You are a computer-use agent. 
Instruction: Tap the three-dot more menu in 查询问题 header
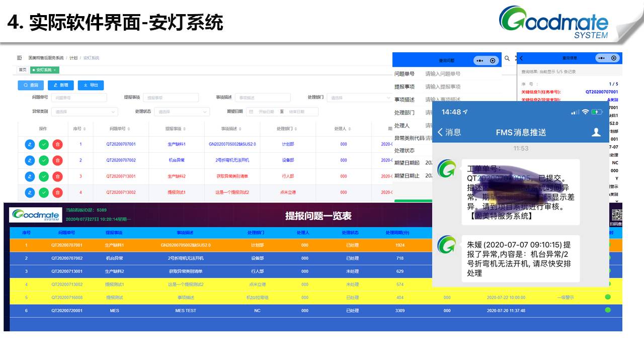479,60
